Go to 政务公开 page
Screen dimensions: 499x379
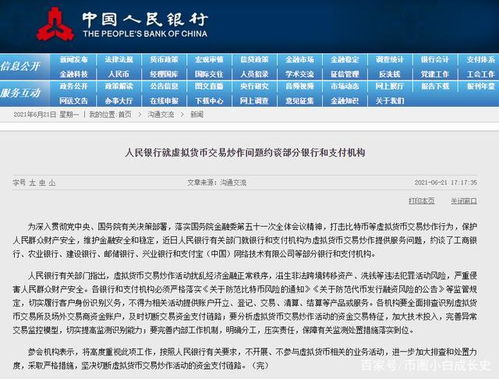click(74, 86)
